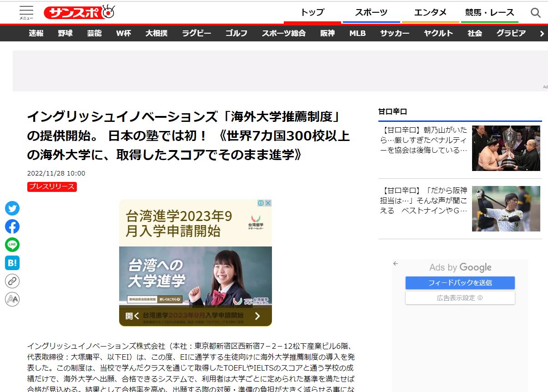
Task: Select W杯 in the category bar
Action: coord(123,33)
